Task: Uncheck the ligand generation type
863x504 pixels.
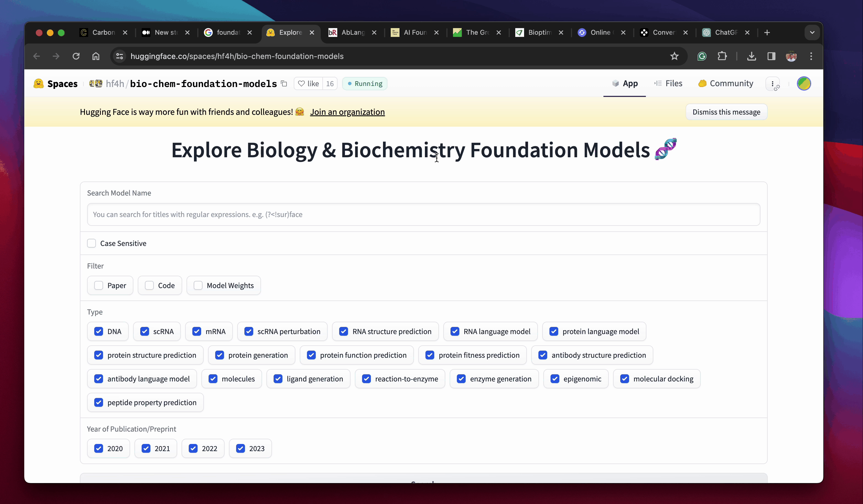Action: pyautogui.click(x=278, y=378)
